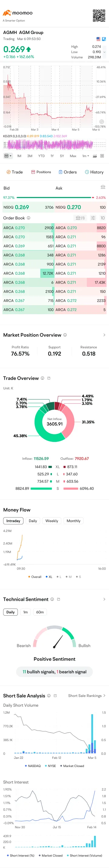
Task: Open the bank icon beside Ask
Action: point(103,187)
